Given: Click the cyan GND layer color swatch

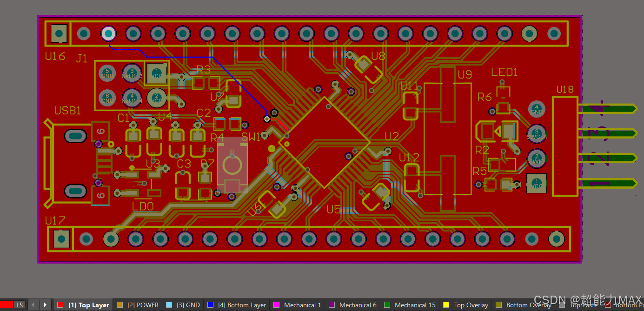Looking at the screenshot, I should click(x=169, y=305).
